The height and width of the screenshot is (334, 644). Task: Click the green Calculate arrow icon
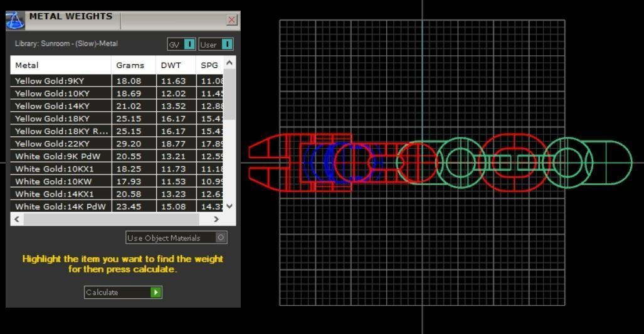click(x=156, y=293)
